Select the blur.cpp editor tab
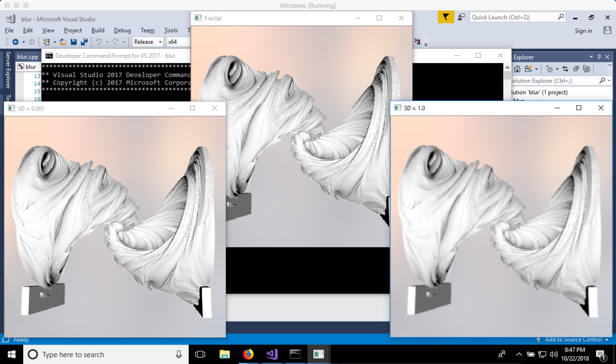Viewport: 616px width, 364px height. pyautogui.click(x=27, y=57)
